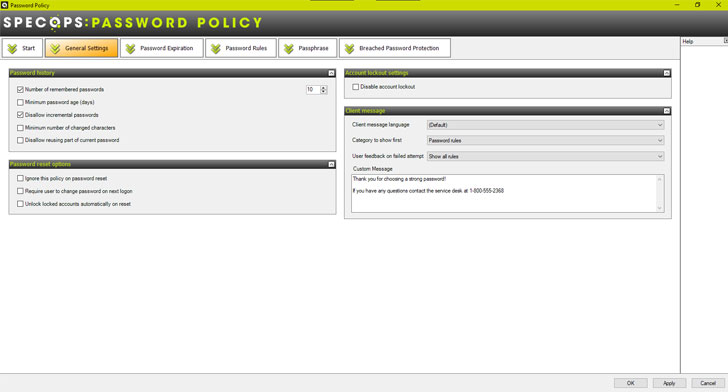
Task: Minimize the Password Policy window
Action: coord(677,5)
